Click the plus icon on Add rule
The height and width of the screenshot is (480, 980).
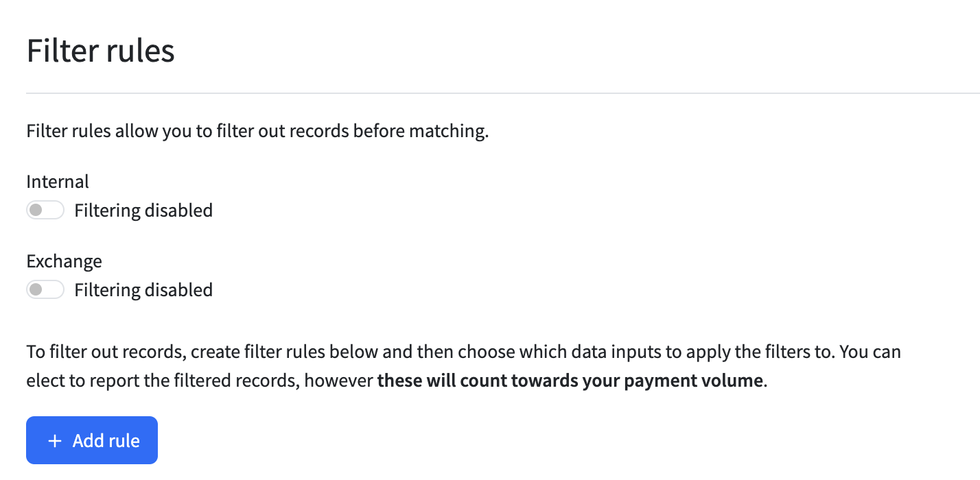[x=55, y=441]
